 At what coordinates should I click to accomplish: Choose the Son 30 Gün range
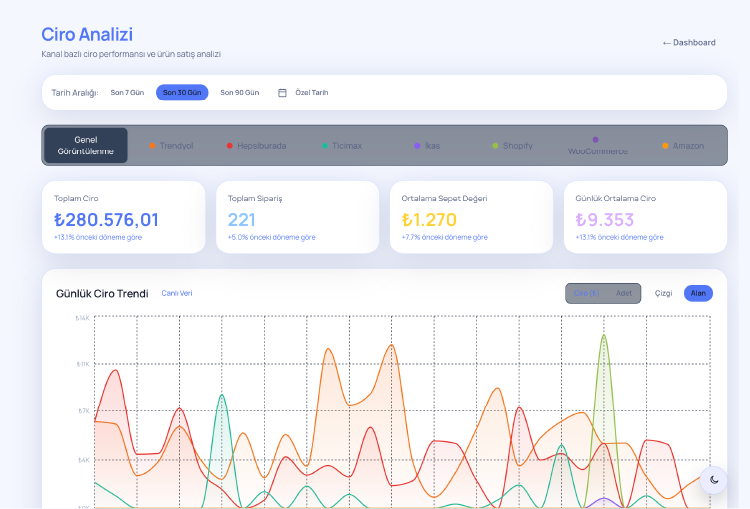182,93
